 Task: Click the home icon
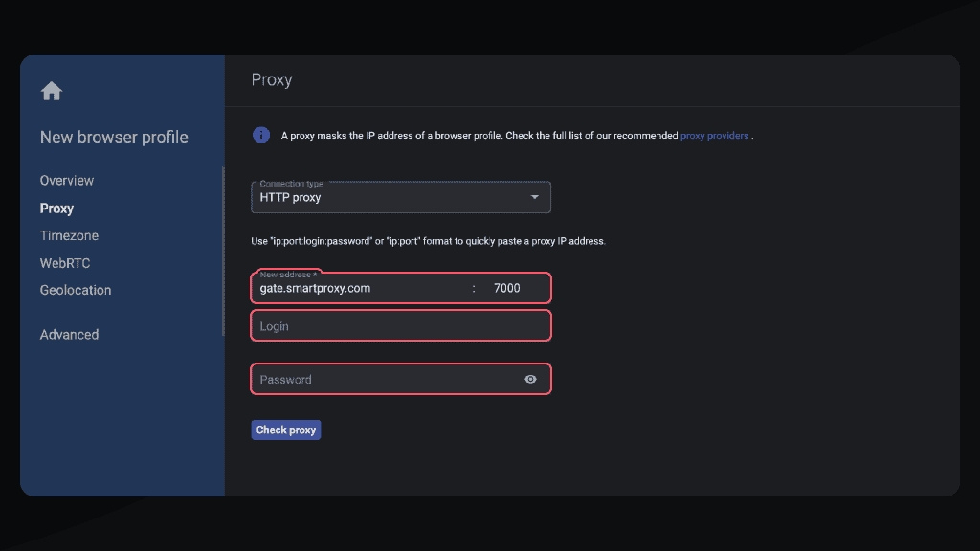pos(51,90)
